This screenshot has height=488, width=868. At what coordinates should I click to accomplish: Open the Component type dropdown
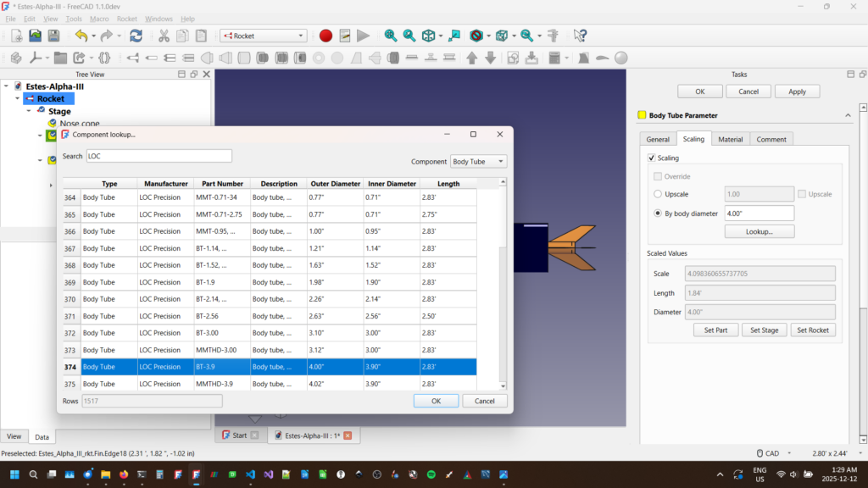click(478, 161)
